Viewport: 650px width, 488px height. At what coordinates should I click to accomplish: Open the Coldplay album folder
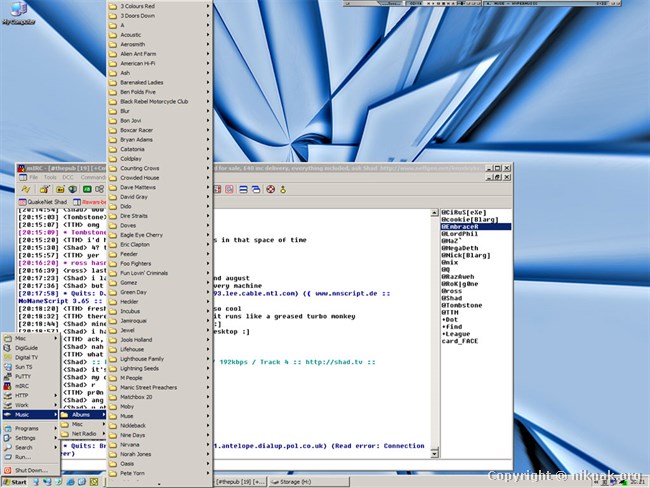click(x=160, y=159)
